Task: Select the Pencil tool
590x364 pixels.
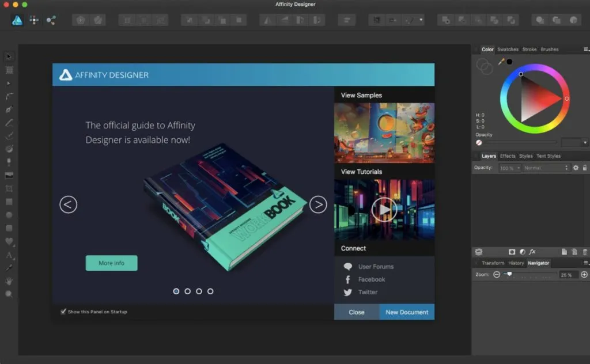Action: click(x=9, y=123)
